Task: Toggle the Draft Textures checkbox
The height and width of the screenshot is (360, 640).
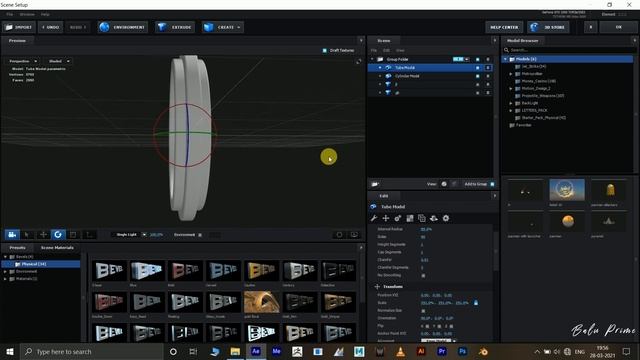Action: tap(324, 51)
